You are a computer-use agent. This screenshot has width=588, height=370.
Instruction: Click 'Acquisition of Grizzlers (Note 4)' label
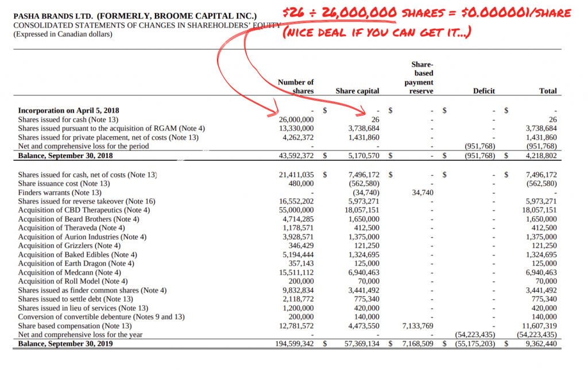pyautogui.click(x=69, y=245)
